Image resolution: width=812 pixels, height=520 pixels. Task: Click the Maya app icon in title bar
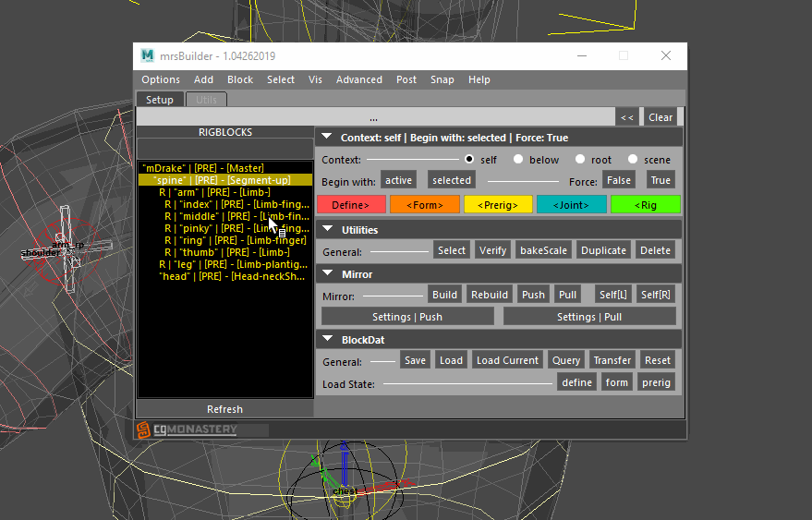click(148, 55)
